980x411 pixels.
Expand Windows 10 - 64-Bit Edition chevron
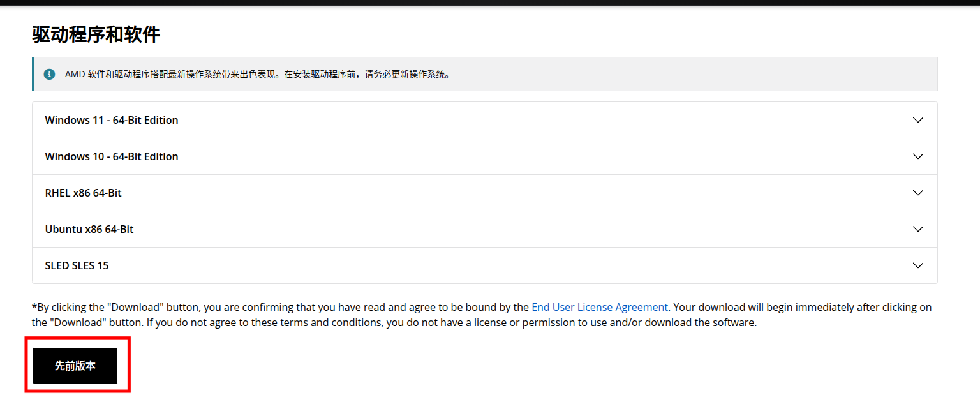click(x=918, y=156)
